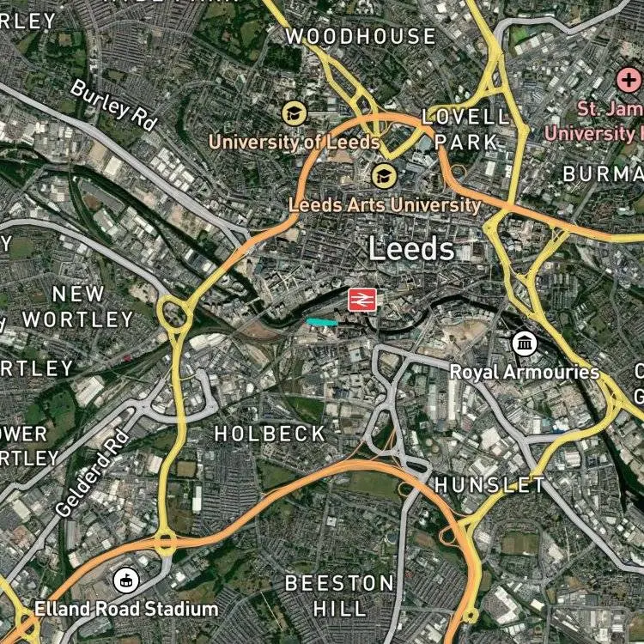Click the BEESTON HILL area label

coord(339,596)
